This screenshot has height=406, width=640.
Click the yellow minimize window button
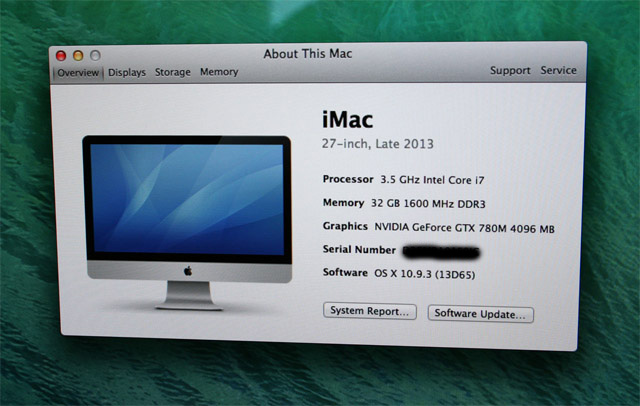(x=78, y=55)
